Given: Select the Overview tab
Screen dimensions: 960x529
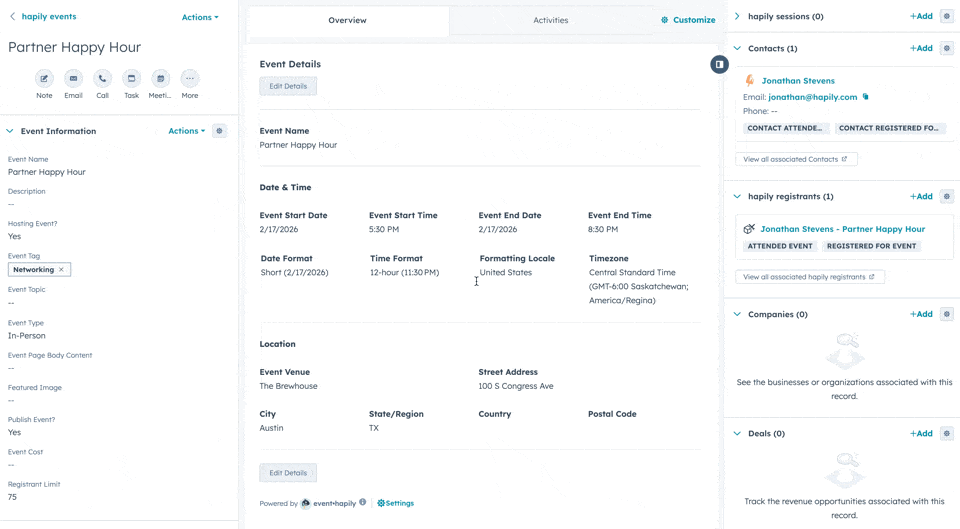Looking at the screenshot, I should 347,20.
